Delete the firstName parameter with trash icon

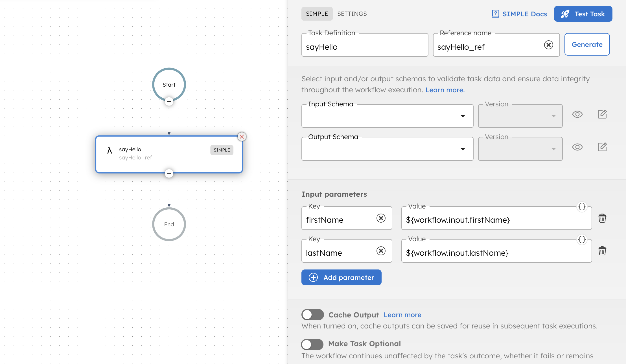coord(602,218)
